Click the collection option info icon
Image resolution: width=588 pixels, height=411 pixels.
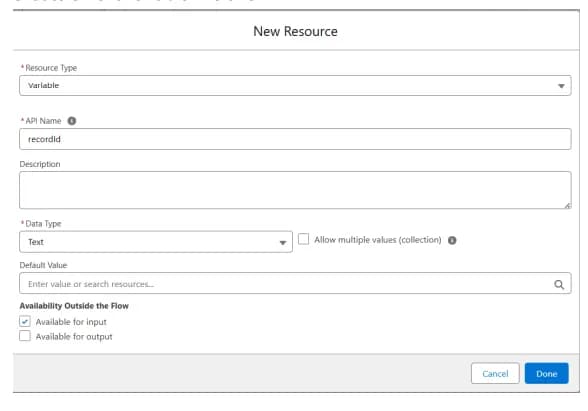pyautogui.click(x=452, y=240)
